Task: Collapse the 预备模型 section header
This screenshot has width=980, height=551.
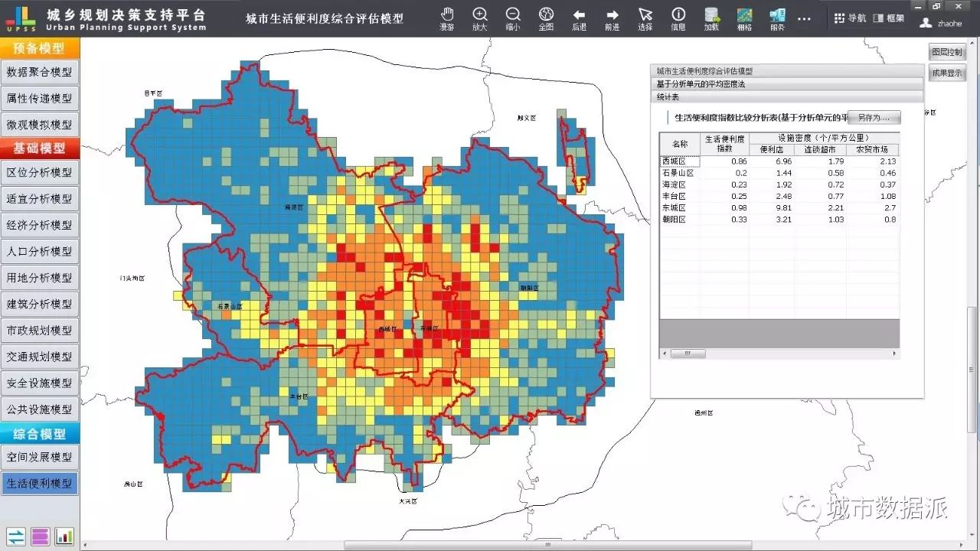Action: (40, 47)
